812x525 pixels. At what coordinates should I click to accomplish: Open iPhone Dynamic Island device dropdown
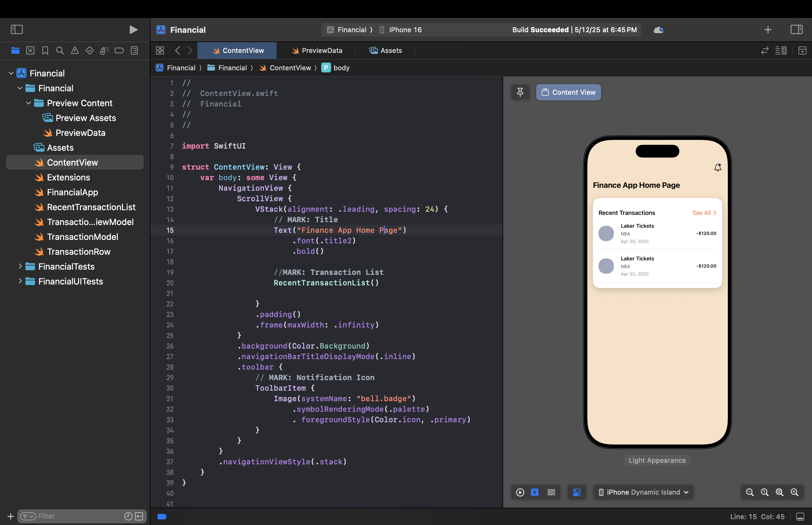coord(643,492)
